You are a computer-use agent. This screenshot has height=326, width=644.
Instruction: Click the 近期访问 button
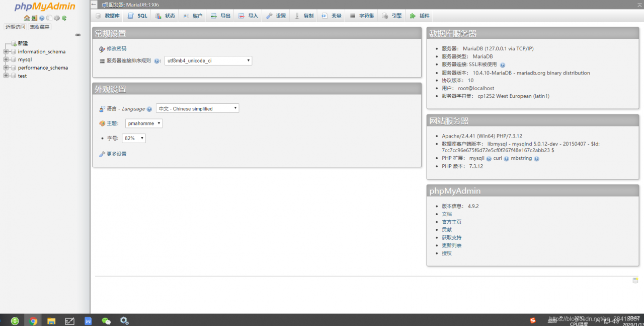[15, 27]
